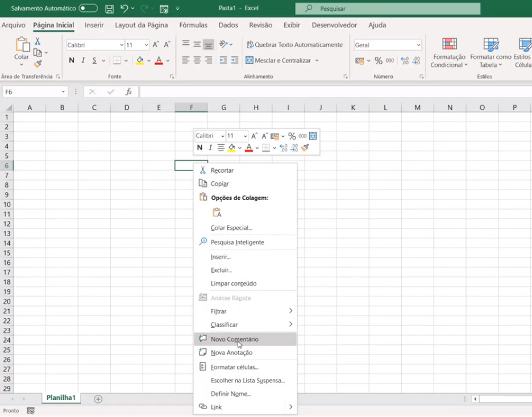Click the Save disk icon in title bar
This screenshot has height=417, width=532.
pyautogui.click(x=109, y=9)
